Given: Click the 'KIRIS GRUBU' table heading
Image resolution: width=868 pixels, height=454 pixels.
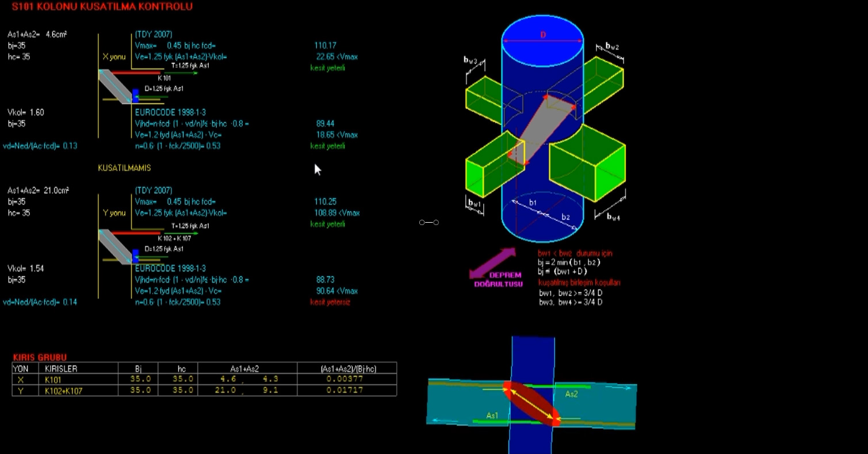Looking at the screenshot, I should coord(40,357).
